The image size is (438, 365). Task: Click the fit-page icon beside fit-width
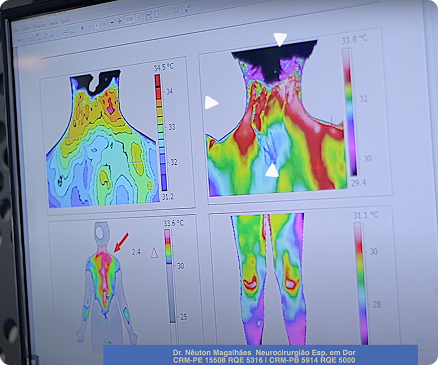156,14
